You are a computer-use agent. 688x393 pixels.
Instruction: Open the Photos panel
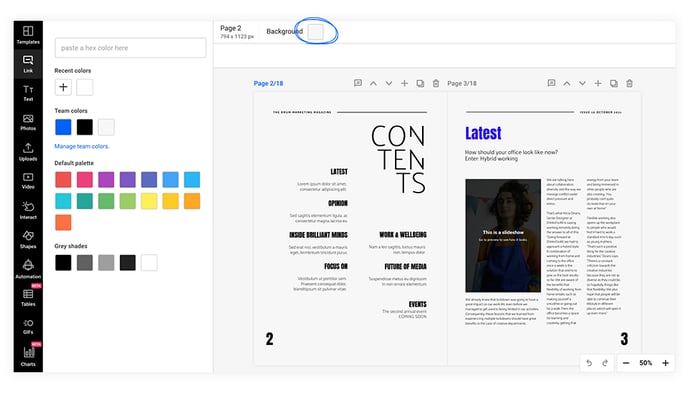click(28, 122)
